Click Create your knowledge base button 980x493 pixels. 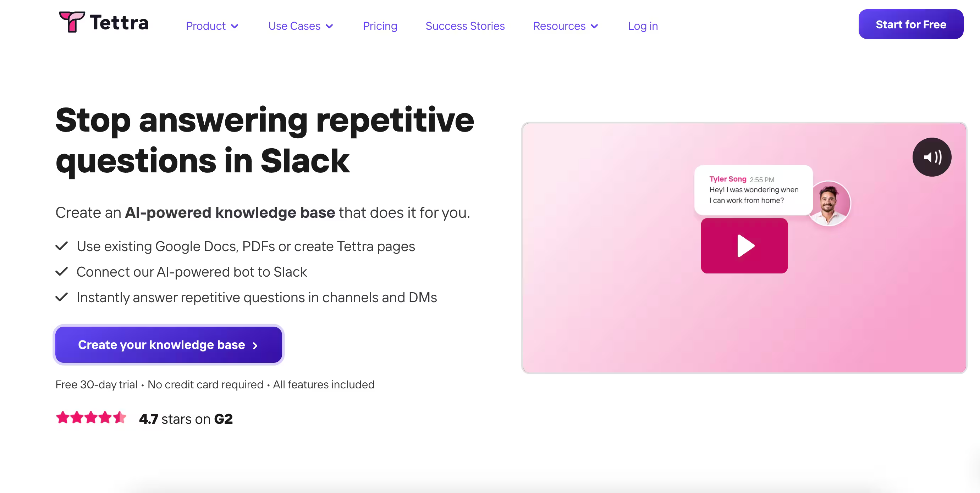point(169,345)
